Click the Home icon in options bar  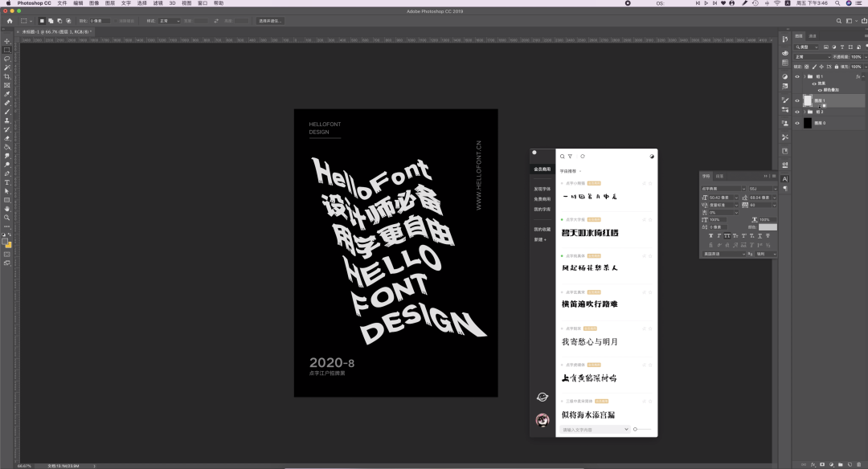[x=9, y=20]
